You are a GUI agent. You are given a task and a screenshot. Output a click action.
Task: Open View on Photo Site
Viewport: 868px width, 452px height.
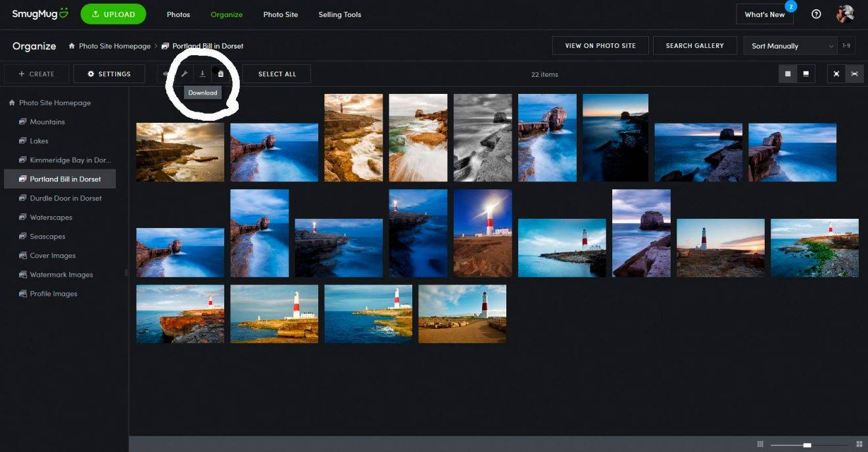coord(600,45)
